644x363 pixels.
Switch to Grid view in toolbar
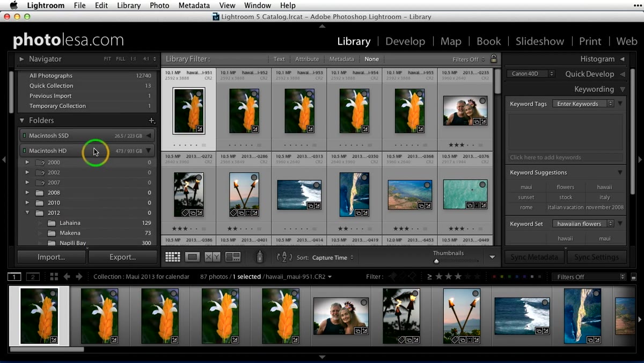point(173,257)
